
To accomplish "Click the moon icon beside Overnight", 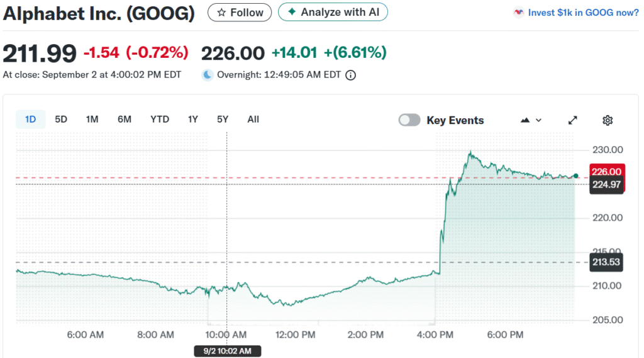I will click(x=208, y=75).
